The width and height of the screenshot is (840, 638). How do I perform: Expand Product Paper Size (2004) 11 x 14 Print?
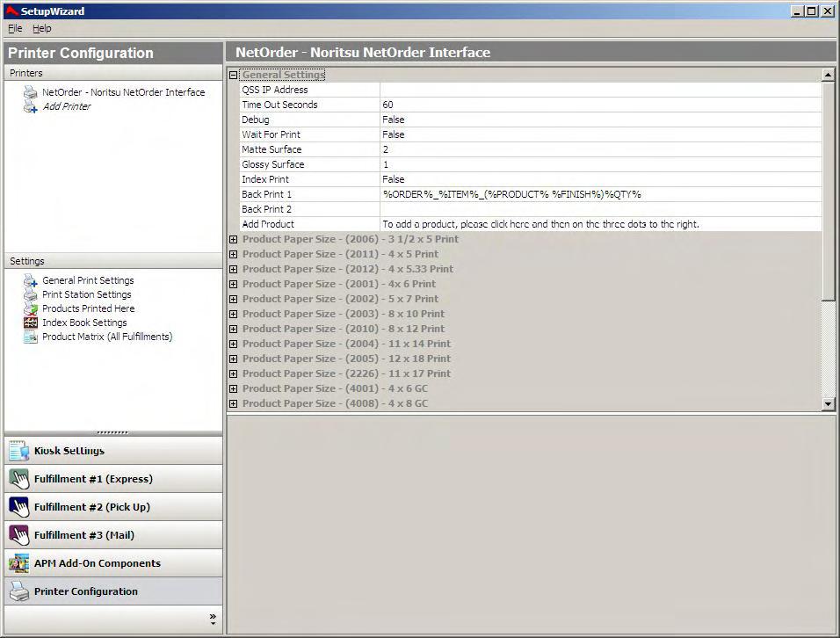(x=233, y=344)
